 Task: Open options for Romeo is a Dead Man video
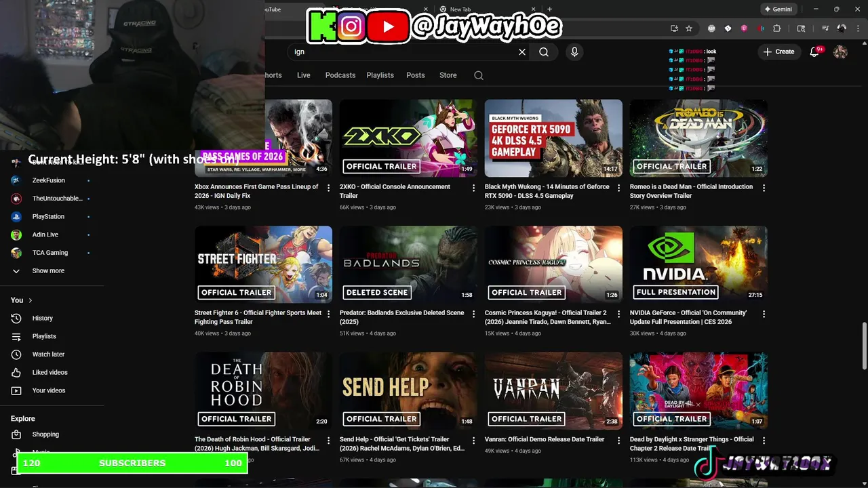click(x=764, y=188)
